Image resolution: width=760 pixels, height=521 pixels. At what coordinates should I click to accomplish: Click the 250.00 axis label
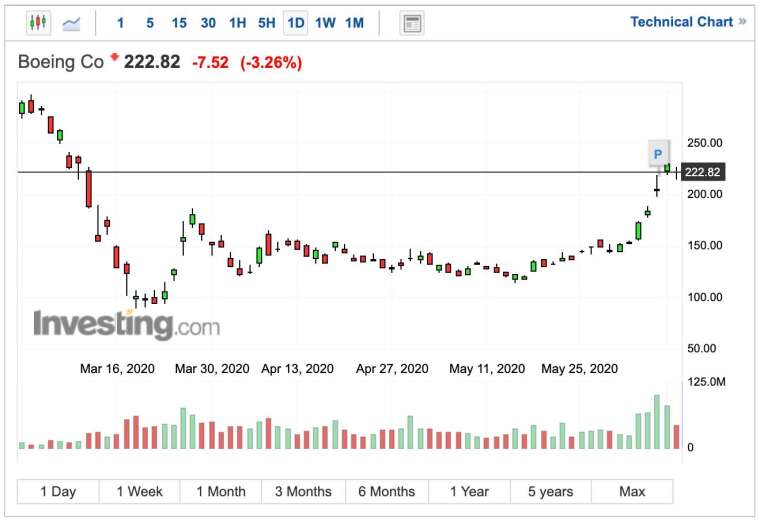(704, 143)
